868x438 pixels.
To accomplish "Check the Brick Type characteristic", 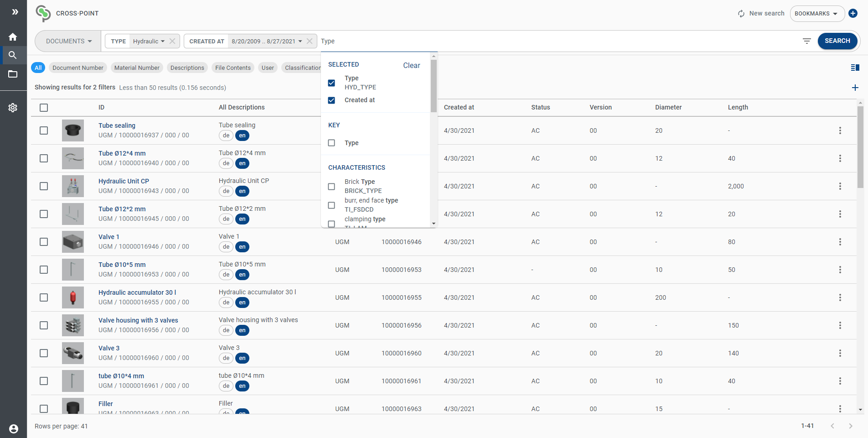I will pyautogui.click(x=331, y=187).
